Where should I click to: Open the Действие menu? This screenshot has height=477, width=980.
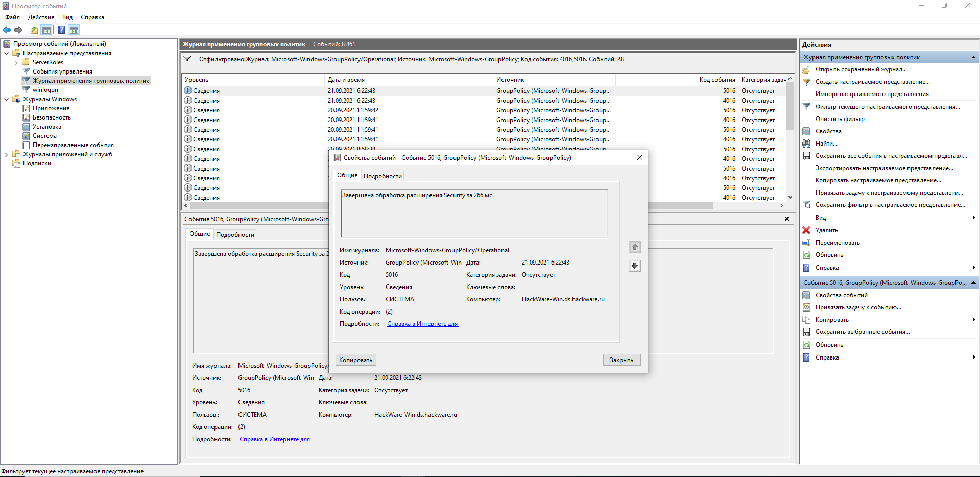(41, 17)
